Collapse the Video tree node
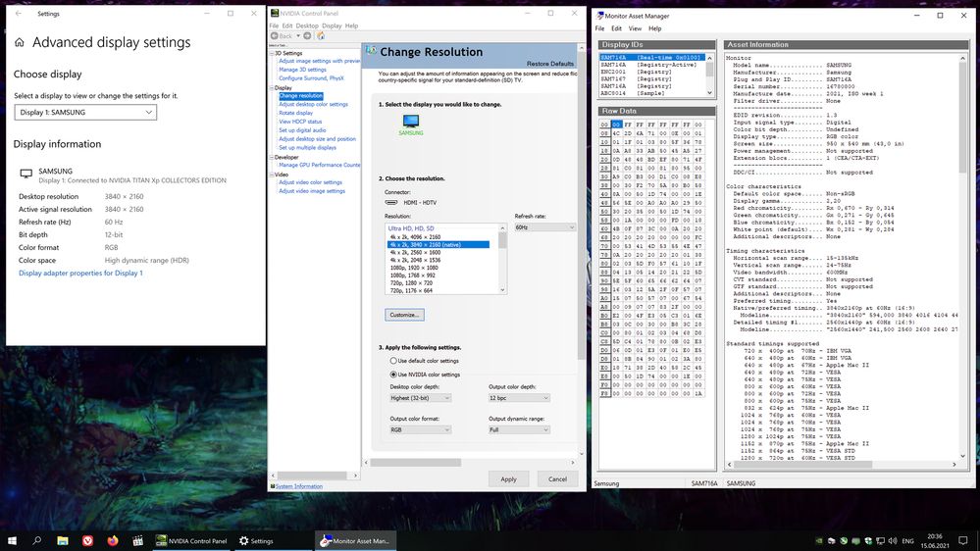Screen dimensions: 980x551 coord(272,175)
